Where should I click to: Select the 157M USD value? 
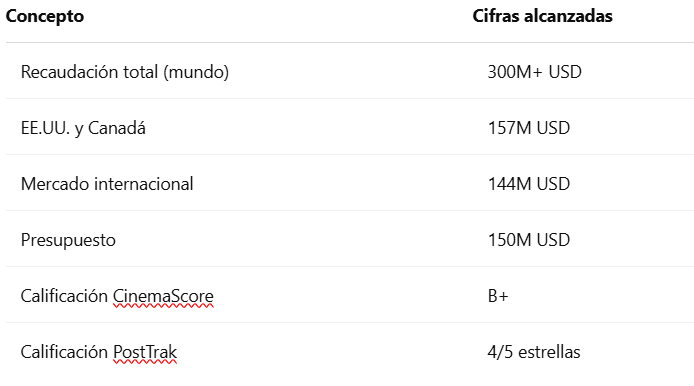pos(528,128)
